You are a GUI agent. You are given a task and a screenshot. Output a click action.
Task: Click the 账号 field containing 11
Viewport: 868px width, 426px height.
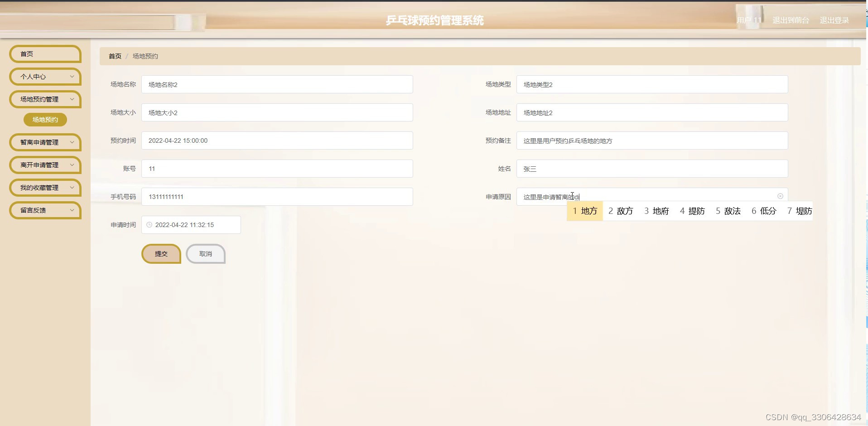tap(277, 169)
